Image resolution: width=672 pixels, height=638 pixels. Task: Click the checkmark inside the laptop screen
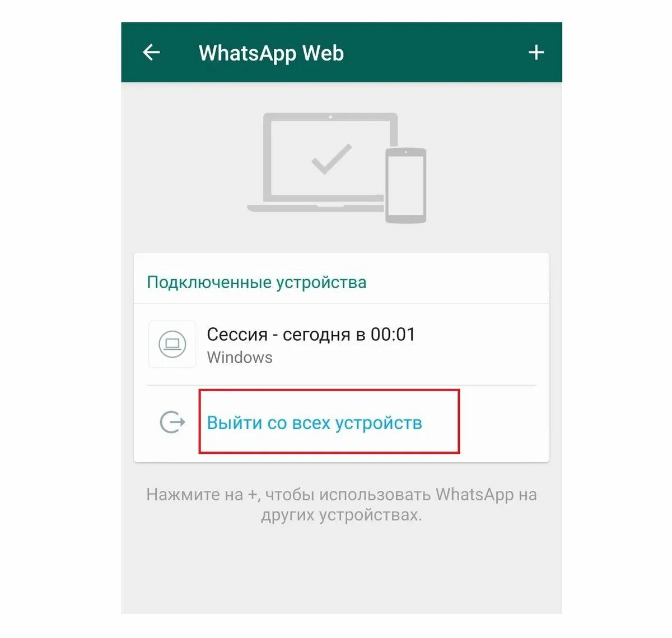click(332, 159)
